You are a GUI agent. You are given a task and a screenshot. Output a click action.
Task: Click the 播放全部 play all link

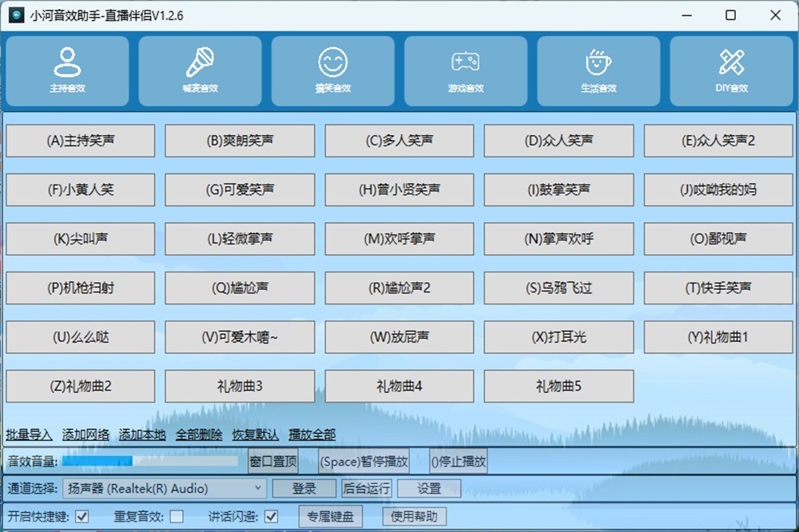click(312, 435)
